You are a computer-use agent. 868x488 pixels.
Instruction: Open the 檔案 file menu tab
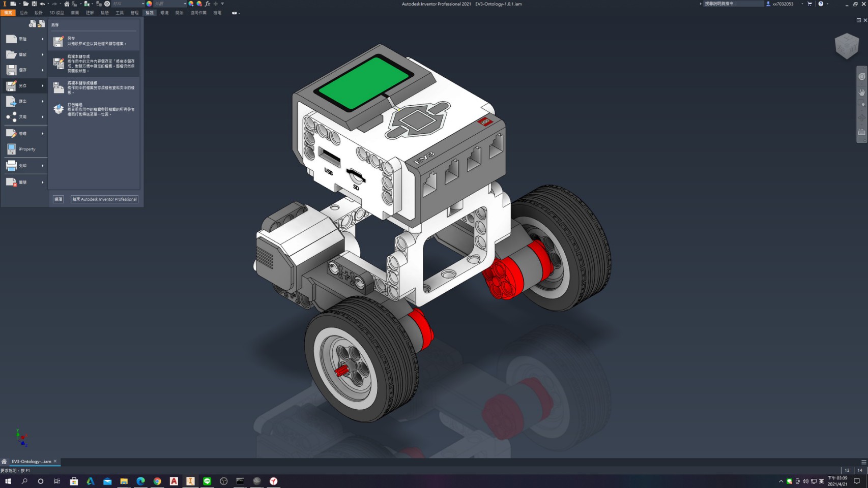click(8, 13)
